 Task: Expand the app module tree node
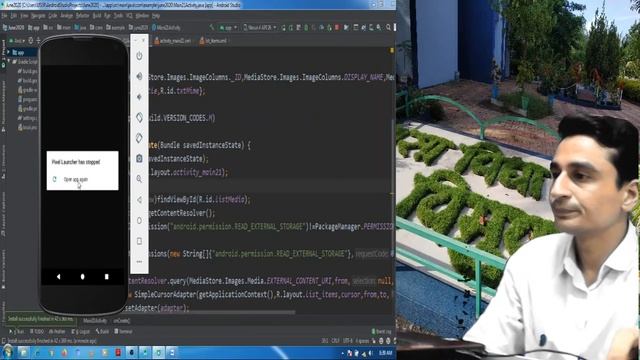click(x=9, y=52)
